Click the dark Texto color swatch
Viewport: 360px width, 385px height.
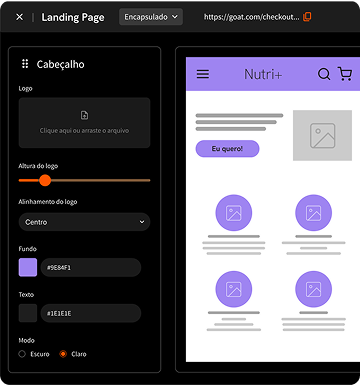click(28, 313)
